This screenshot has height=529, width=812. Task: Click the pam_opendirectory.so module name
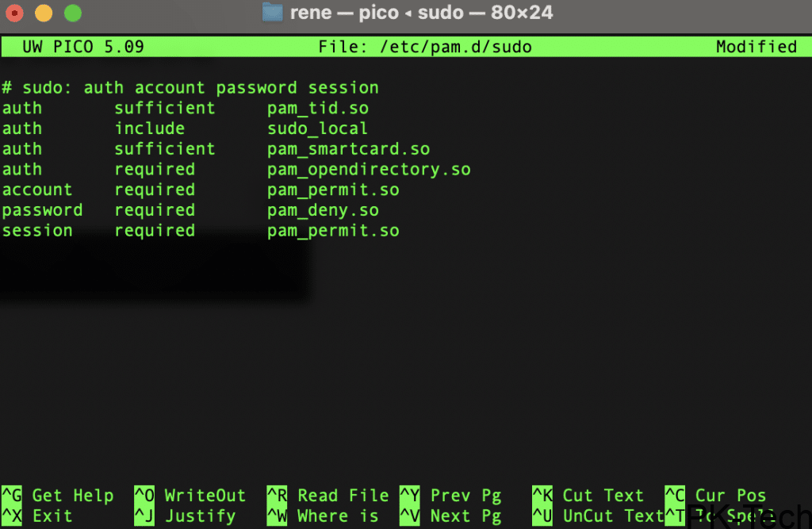click(x=369, y=170)
